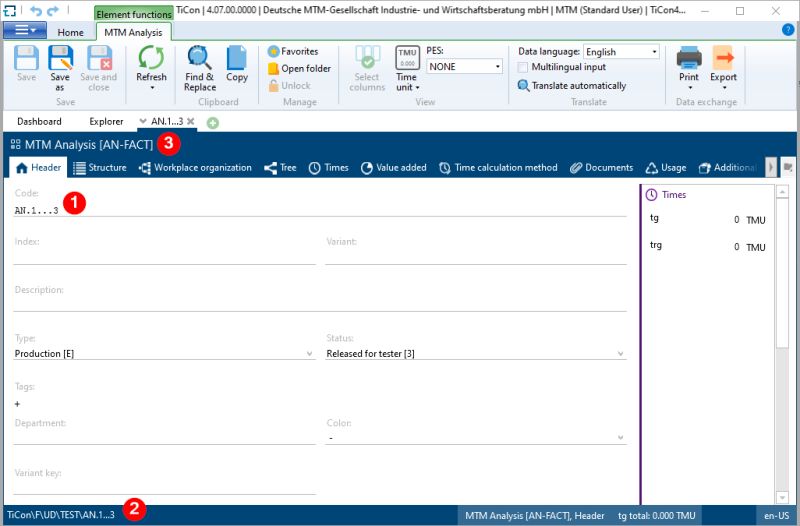Click the Save and close icon
This screenshot has width=800, height=526.
99,58
